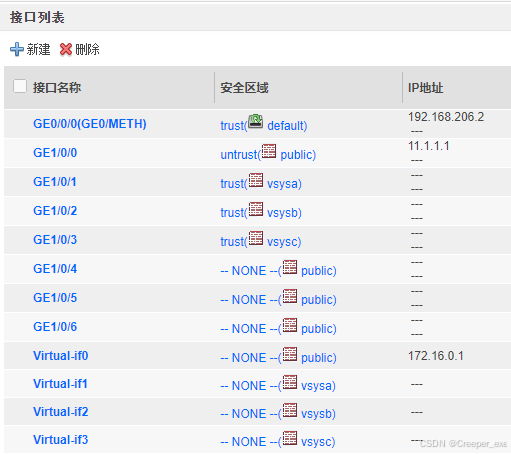Screen dimensions: 511x455
Task: Open interface GE0/0/0(GE0/METH)
Action: 90,124
